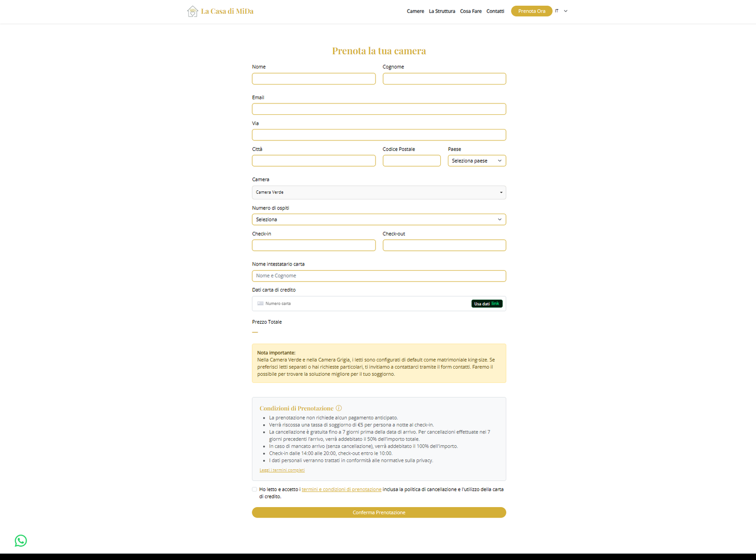Click the credit card icon in the card field

(260, 303)
